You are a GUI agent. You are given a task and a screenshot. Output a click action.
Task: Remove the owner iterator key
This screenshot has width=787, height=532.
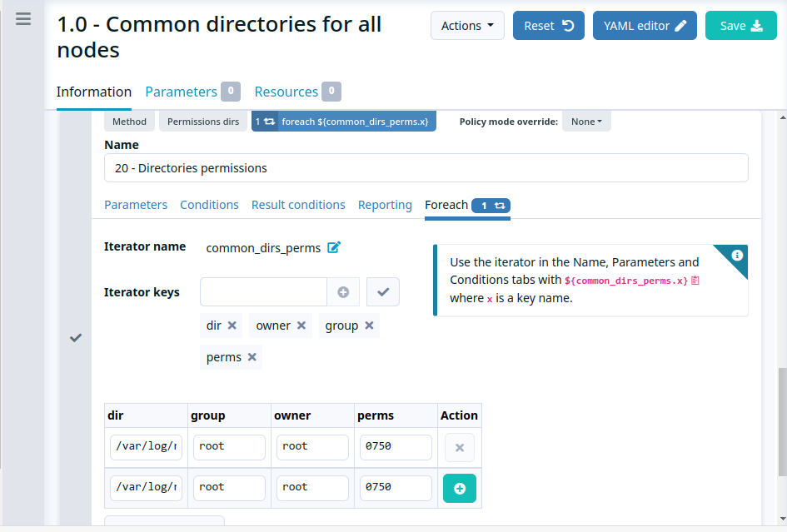coord(301,326)
